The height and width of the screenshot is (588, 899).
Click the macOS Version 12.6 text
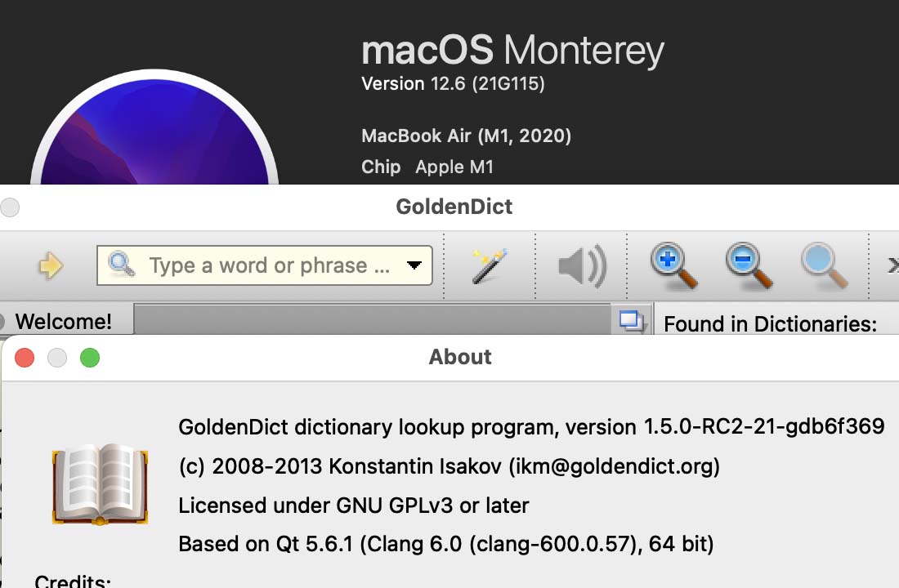pyautogui.click(x=453, y=83)
